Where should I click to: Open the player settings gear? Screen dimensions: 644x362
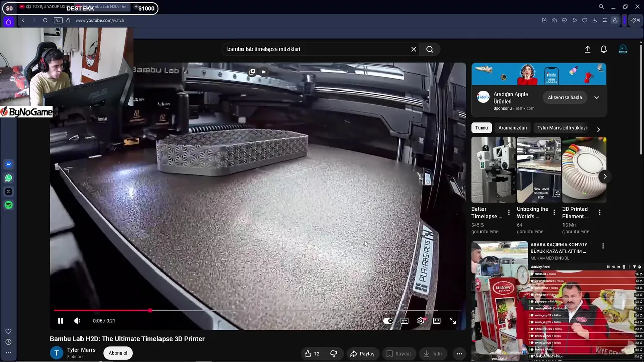point(421,321)
